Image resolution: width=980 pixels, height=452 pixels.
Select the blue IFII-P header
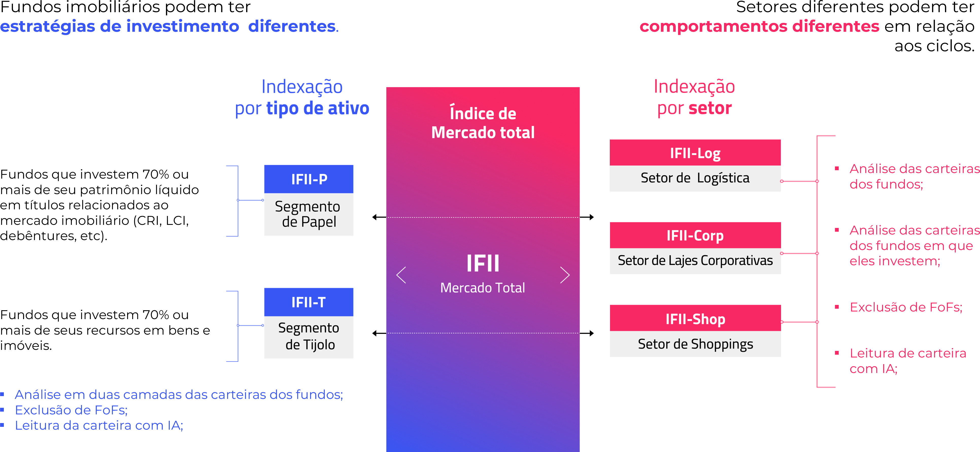(x=309, y=179)
